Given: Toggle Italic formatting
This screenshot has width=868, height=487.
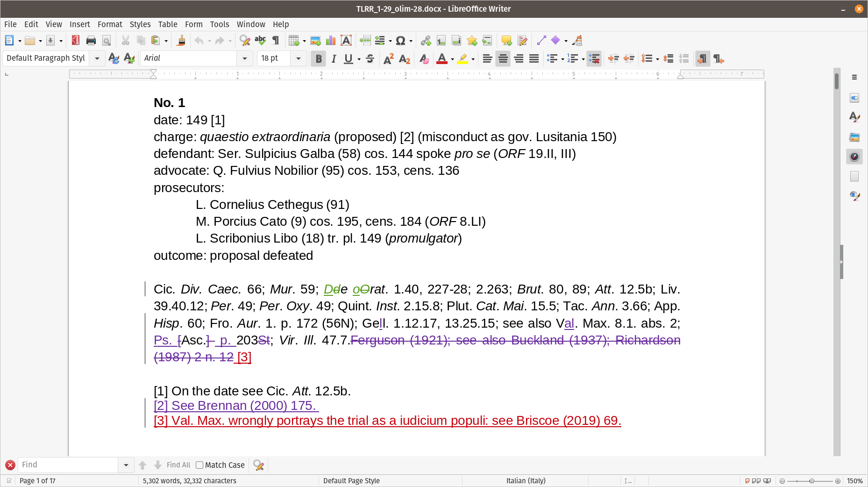Looking at the screenshot, I should click(x=334, y=58).
